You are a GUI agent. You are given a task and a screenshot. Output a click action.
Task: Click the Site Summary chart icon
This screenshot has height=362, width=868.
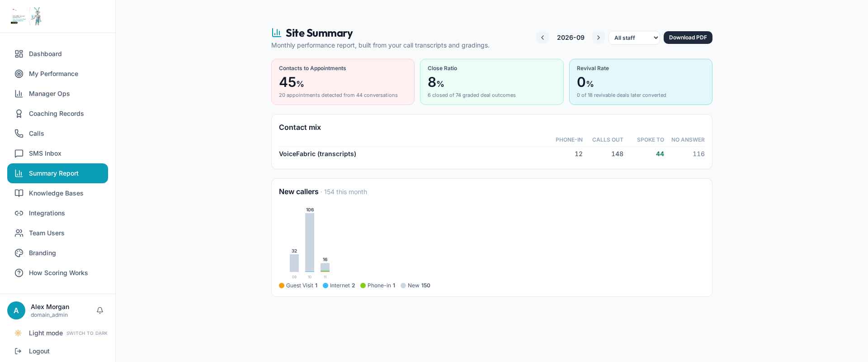277,33
